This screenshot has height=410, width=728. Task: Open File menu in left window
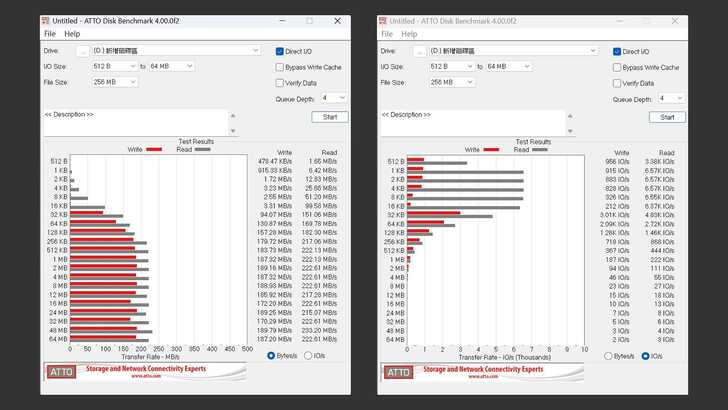[50, 34]
